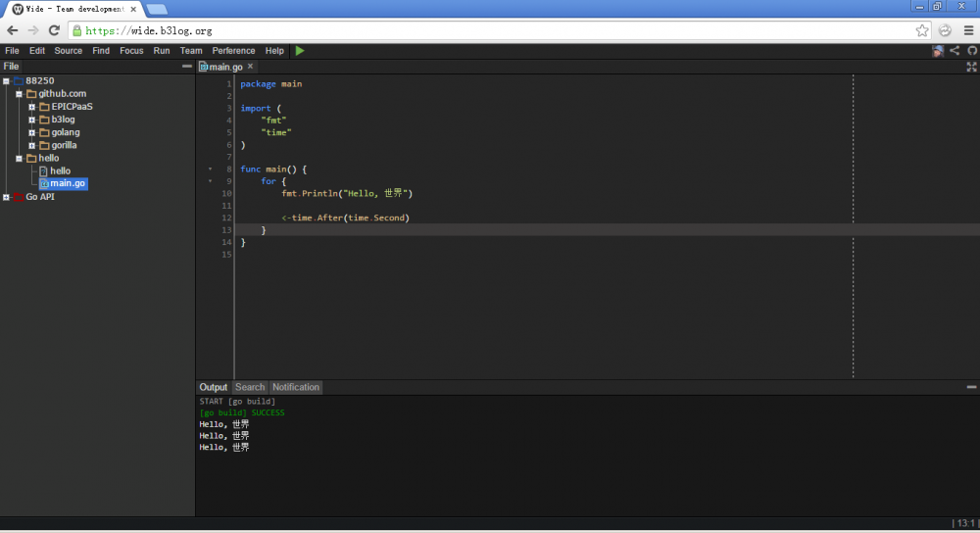This screenshot has width=980, height=533.
Task: Collapse the hello folder
Action: pyautogui.click(x=19, y=158)
